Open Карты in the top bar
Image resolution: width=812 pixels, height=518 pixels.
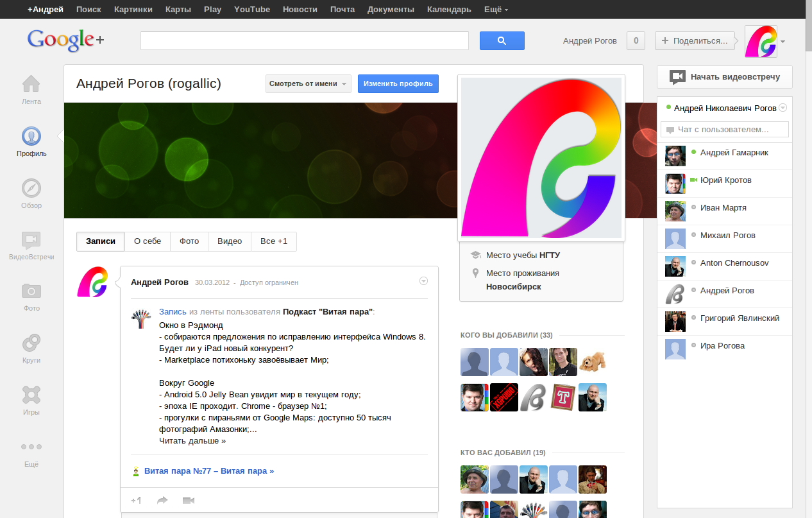point(178,10)
